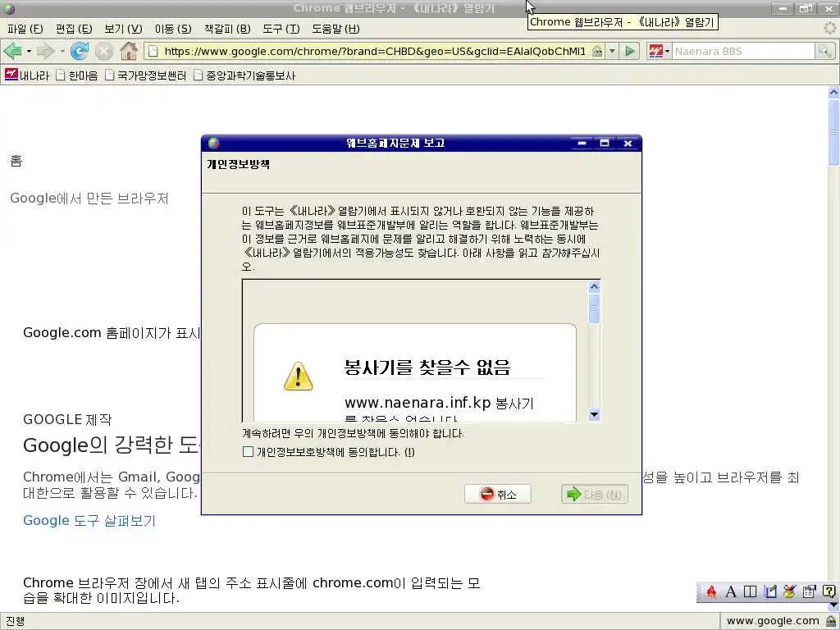Image resolution: width=840 pixels, height=630 pixels.
Task: Click the green Back arrow button
Action: (12, 52)
